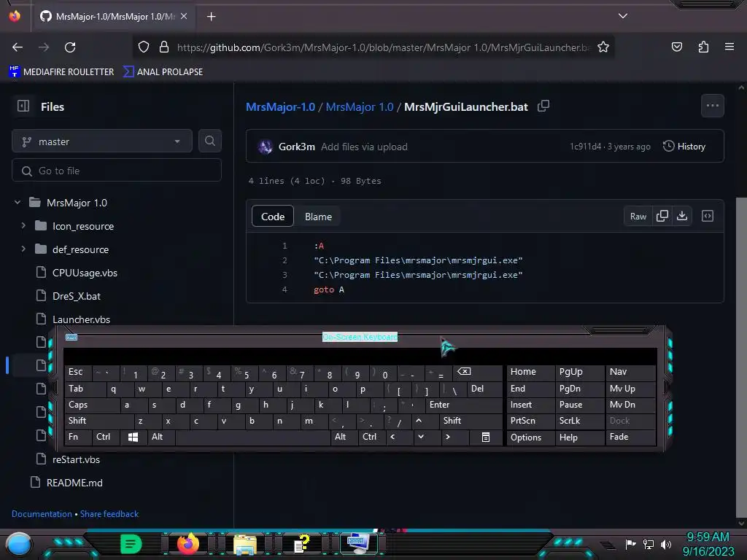Toggle left Shift on On-Screen Keyboard
Image resolution: width=747 pixels, height=560 pixels.
99,421
